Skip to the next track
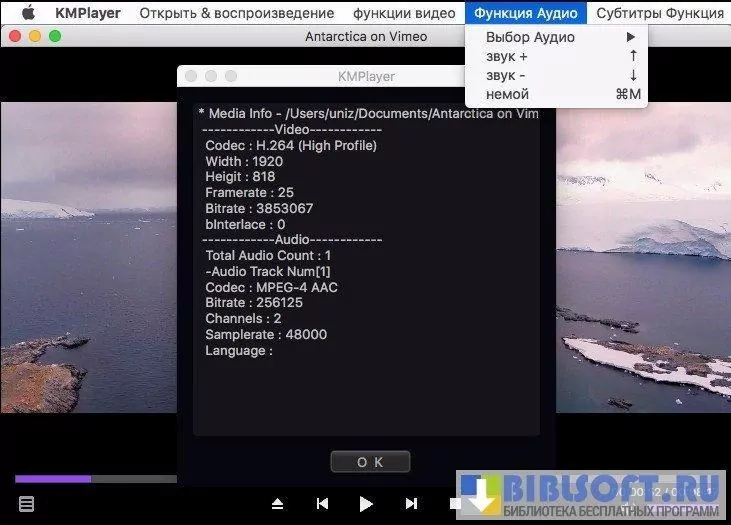 411,504
